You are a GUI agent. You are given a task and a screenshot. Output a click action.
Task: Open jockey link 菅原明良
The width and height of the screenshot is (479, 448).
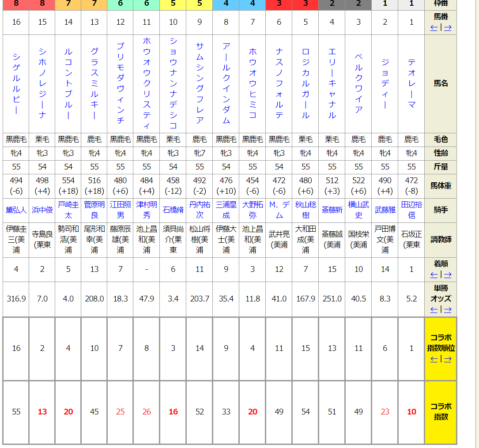click(94, 210)
